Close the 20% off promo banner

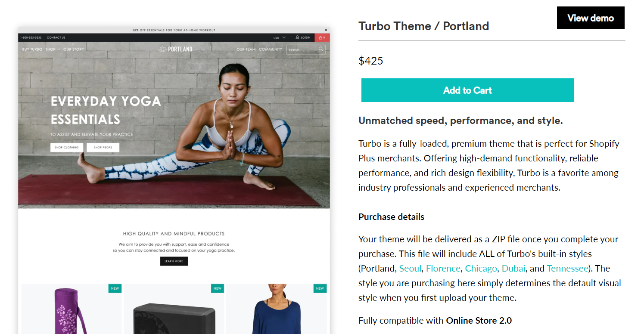326,30
